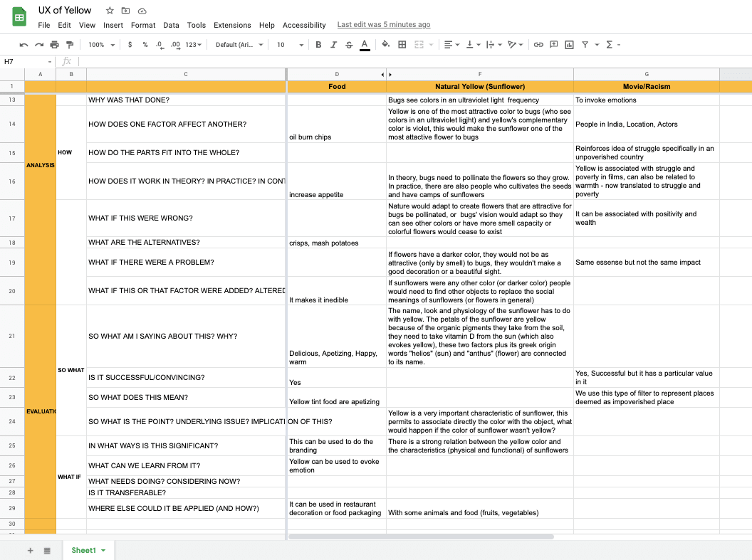Click the horizontal scrollbar
This screenshot has height=560, width=752.
pos(421,537)
